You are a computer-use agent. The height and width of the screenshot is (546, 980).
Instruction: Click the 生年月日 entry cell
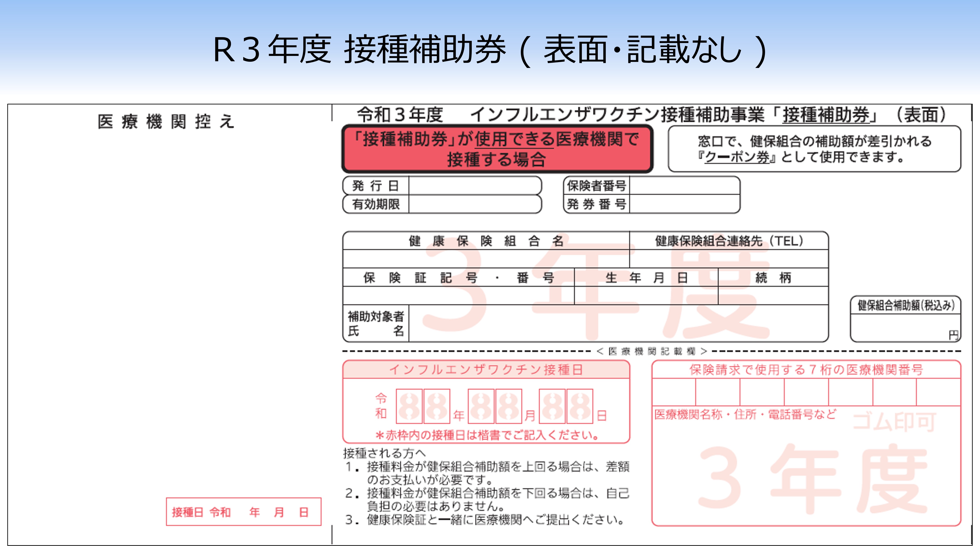646,296
